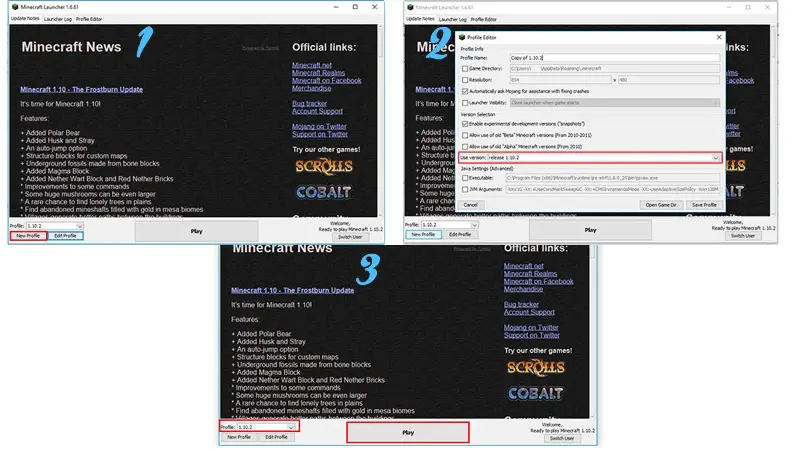Click New Profile button in top-left launcher
The width and height of the screenshot is (800, 450).
point(28,236)
